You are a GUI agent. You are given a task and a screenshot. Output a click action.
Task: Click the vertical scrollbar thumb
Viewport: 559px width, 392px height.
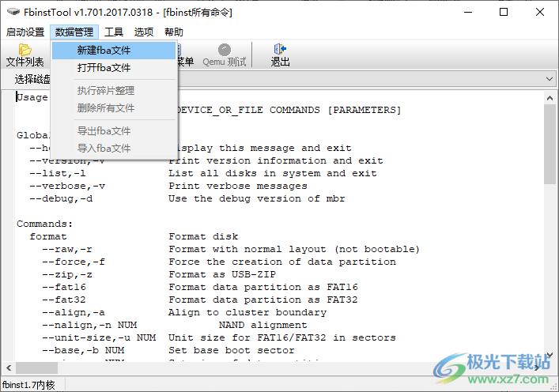click(550, 145)
